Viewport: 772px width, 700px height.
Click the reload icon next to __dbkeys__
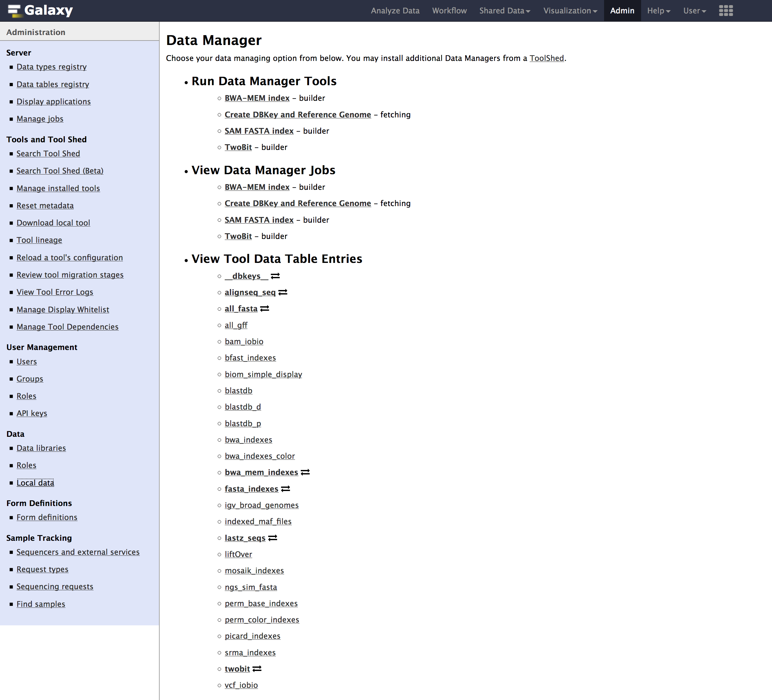coord(275,276)
